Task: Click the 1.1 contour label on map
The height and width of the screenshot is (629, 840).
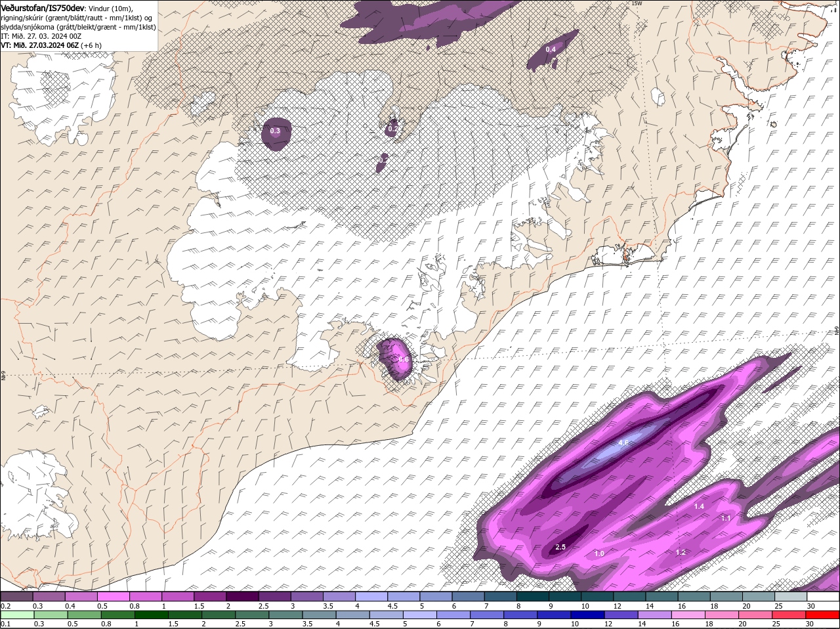Action: tap(726, 518)
